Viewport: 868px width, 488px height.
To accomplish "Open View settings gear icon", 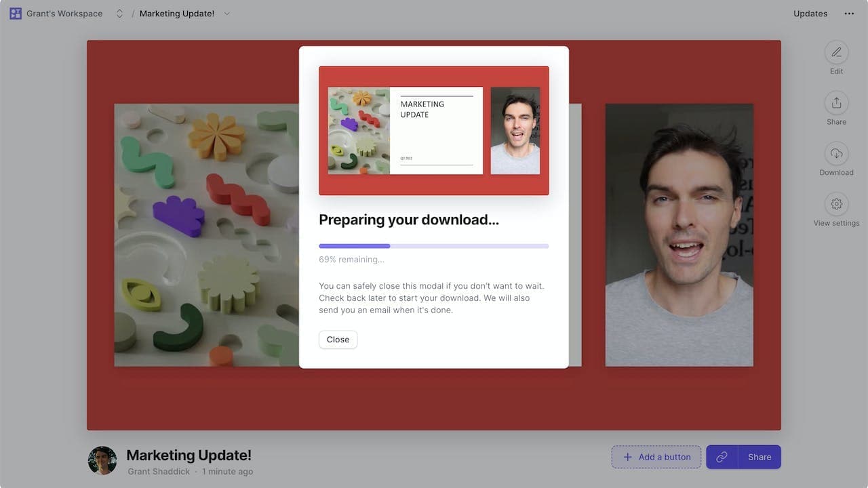I will click(836, 204).
